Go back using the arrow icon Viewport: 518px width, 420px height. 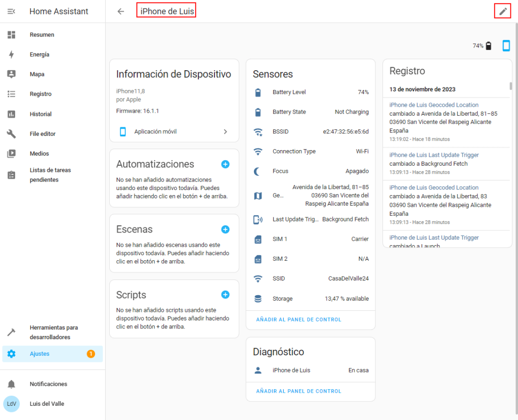point(120,12)
